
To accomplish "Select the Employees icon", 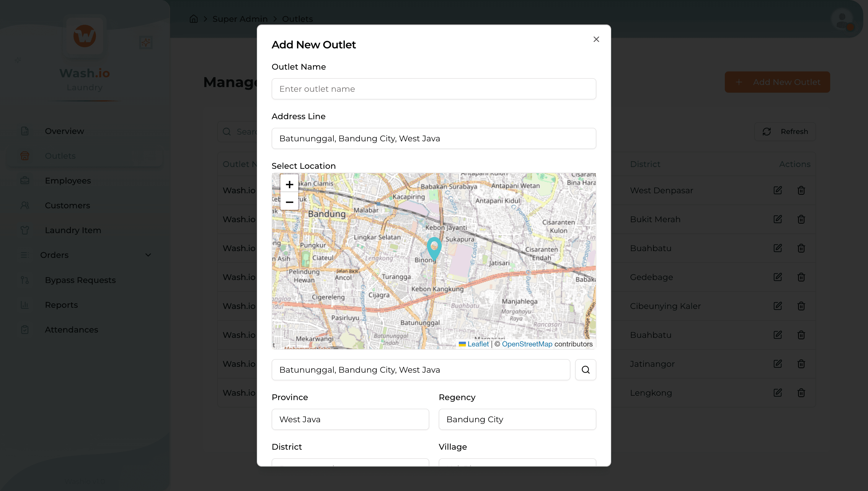I will click(25, 180).
